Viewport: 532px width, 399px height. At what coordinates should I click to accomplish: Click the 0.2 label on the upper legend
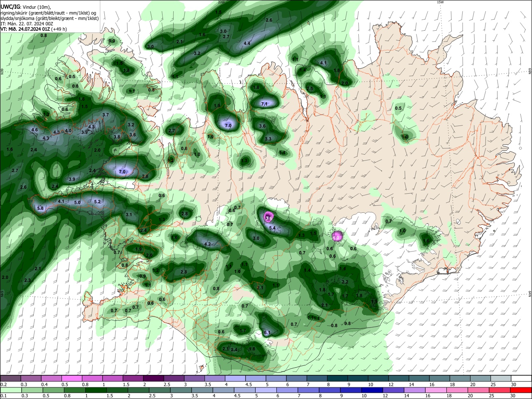pyautogui.click(x=3, y=384)
